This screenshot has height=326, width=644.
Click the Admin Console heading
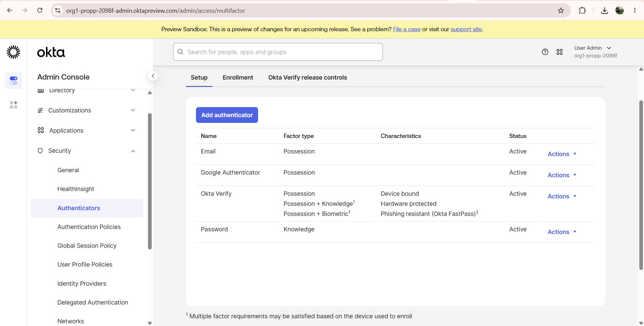tap(63, 77)
